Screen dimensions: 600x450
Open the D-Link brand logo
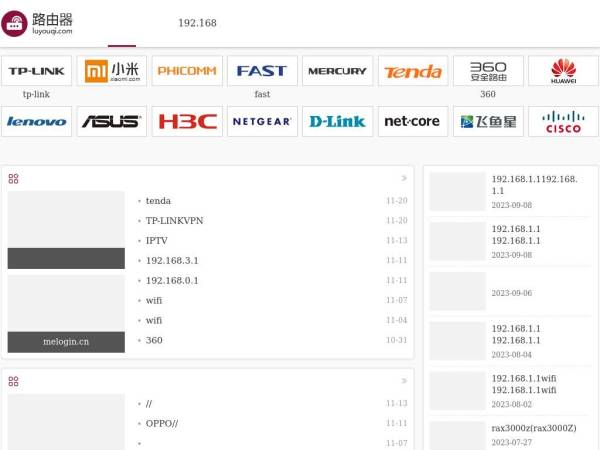coord(337,121)
